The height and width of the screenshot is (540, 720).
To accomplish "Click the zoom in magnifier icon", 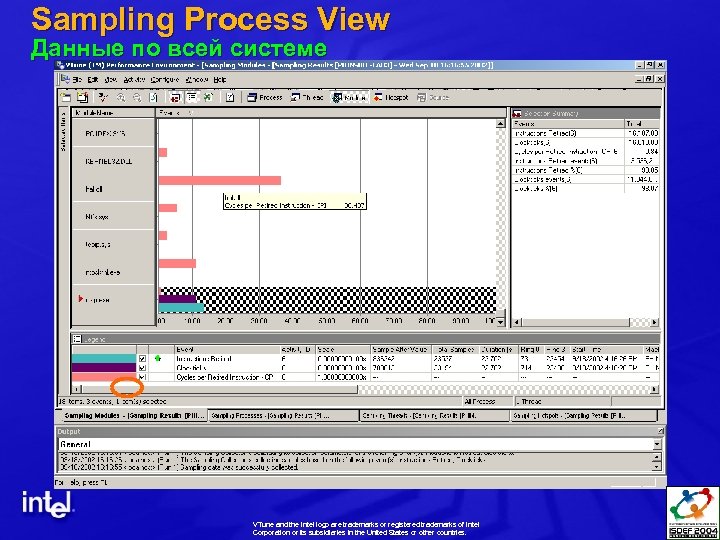I will tap(121, 97).
